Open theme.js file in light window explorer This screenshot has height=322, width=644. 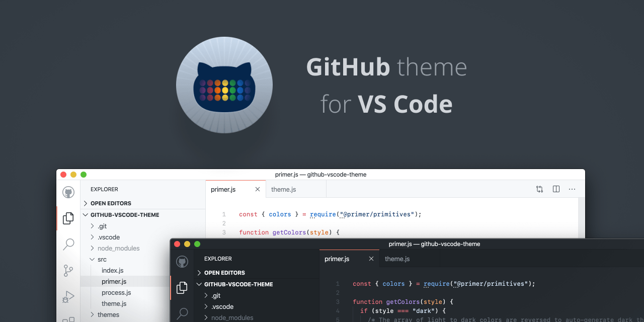114,303
